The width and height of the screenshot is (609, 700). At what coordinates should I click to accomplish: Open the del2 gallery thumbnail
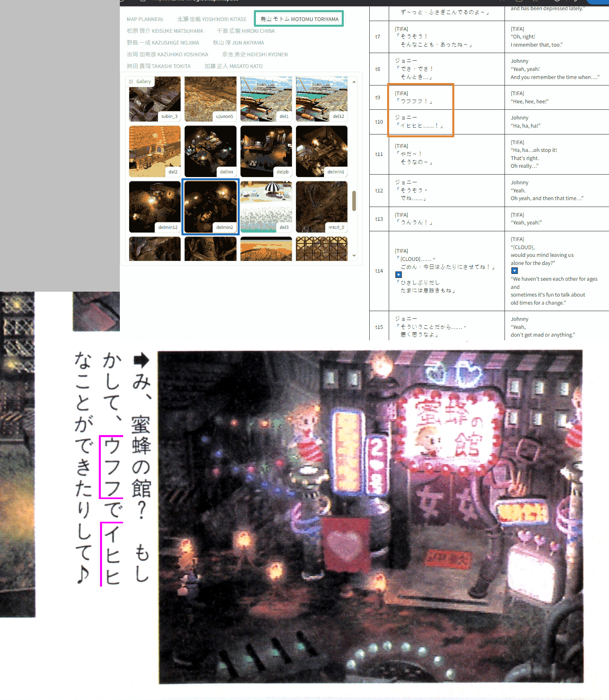[155, 151]
